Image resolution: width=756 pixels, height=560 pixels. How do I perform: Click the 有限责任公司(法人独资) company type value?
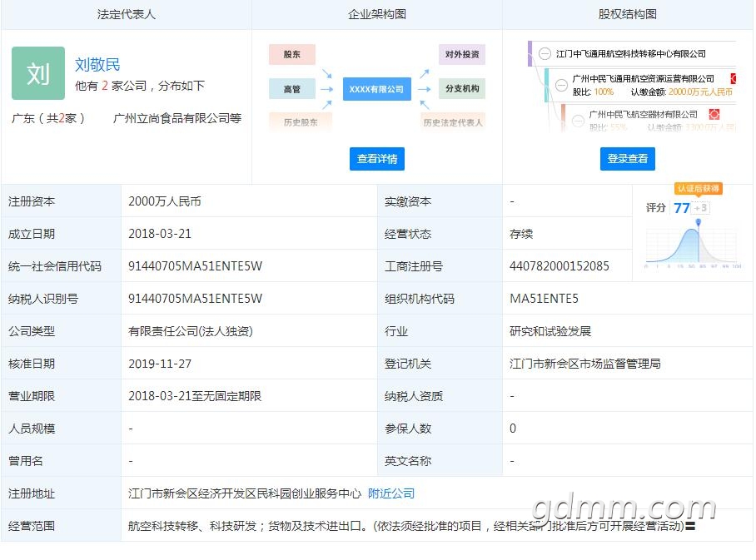point(191,331)
